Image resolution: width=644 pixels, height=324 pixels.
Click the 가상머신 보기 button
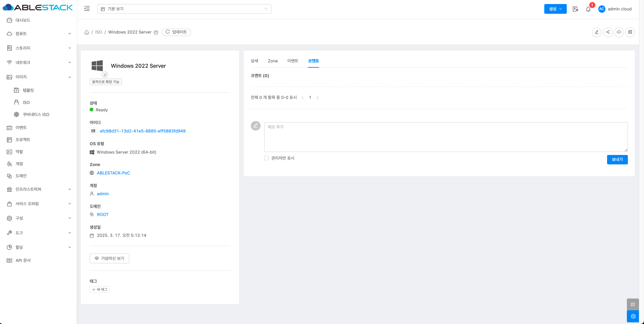(x=109, y=258)
